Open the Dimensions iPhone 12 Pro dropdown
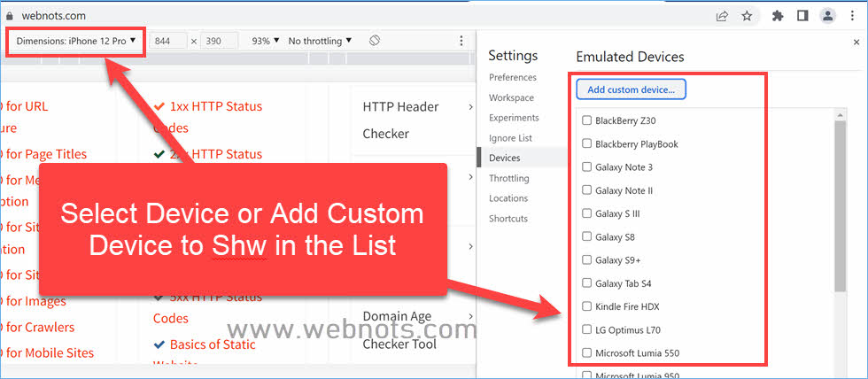Image resolution: width=868 pixels, height=379 pixels. coord(76,41)
